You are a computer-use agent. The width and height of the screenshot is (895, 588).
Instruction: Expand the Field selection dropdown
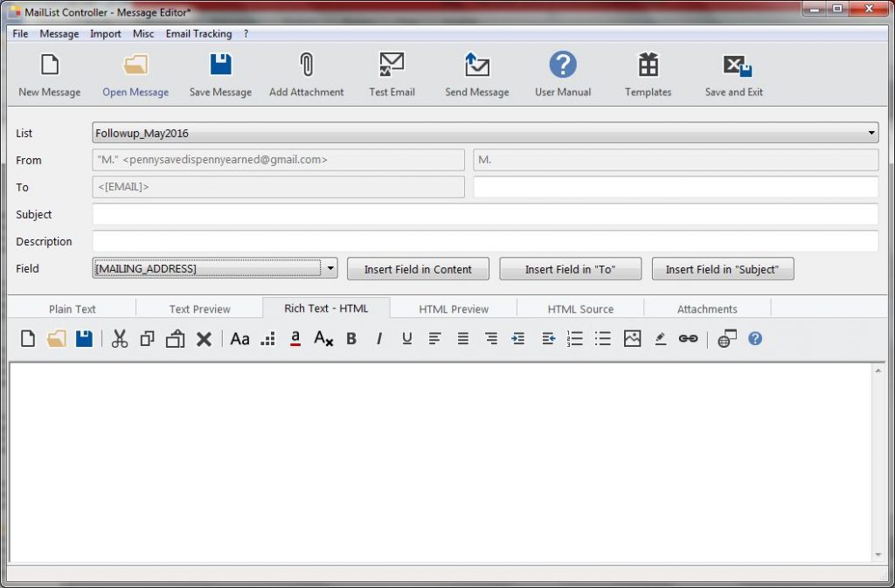(330, 268)
